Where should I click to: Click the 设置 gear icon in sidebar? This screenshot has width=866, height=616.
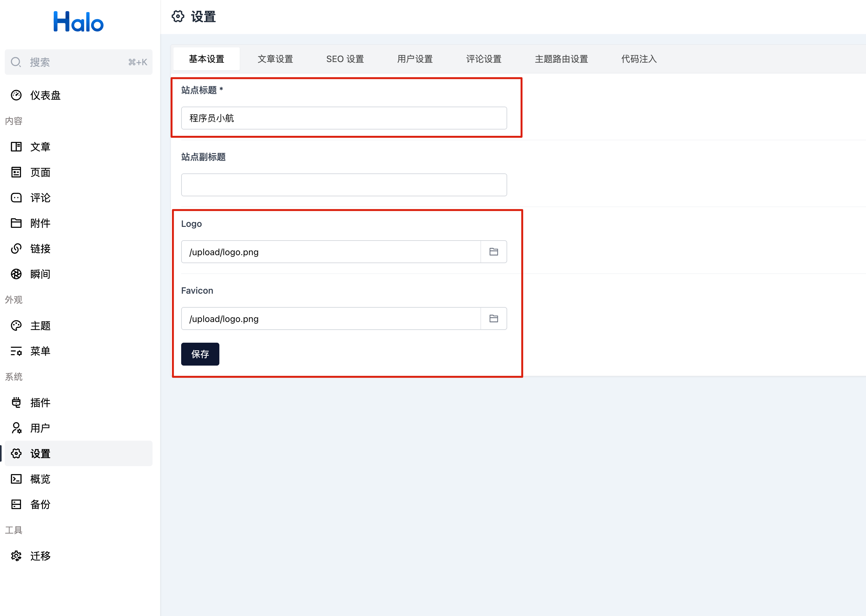(x=16, y=453)
